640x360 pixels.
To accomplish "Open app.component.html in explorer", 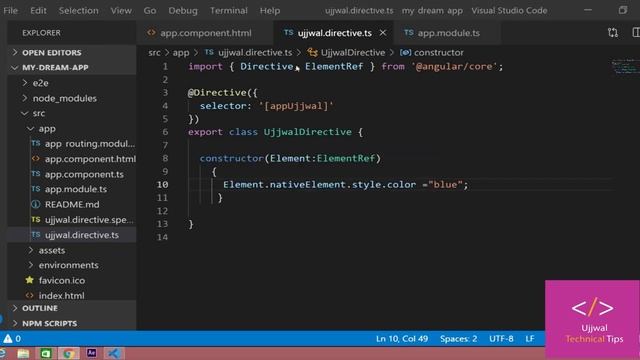I will coord(71,159).
